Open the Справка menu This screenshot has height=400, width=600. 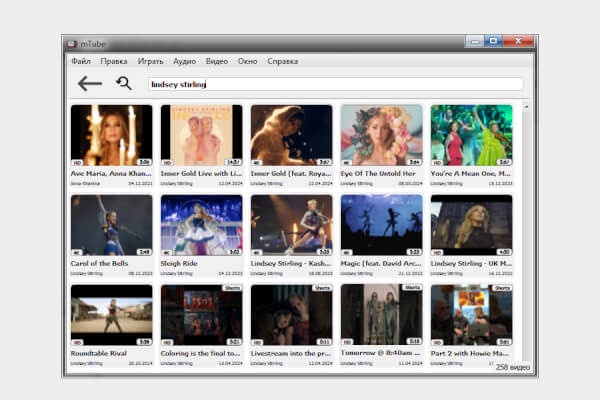(282, 61)
